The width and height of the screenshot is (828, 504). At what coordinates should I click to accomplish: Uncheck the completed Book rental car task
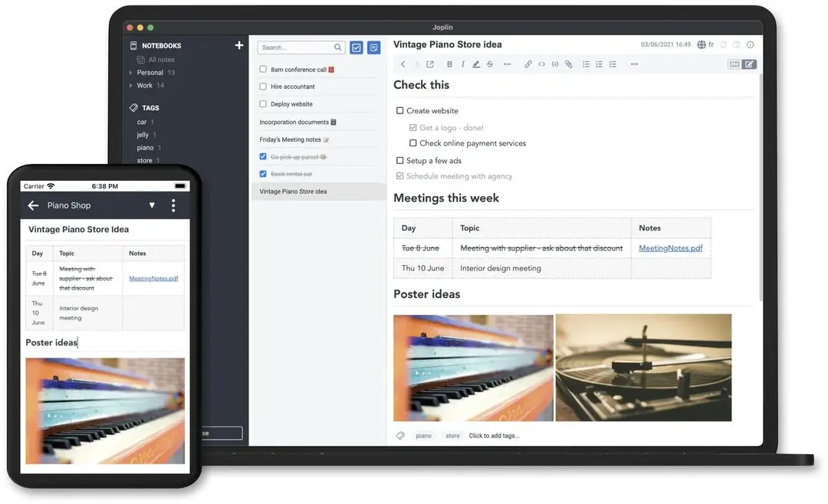click(x=262, y=174)
